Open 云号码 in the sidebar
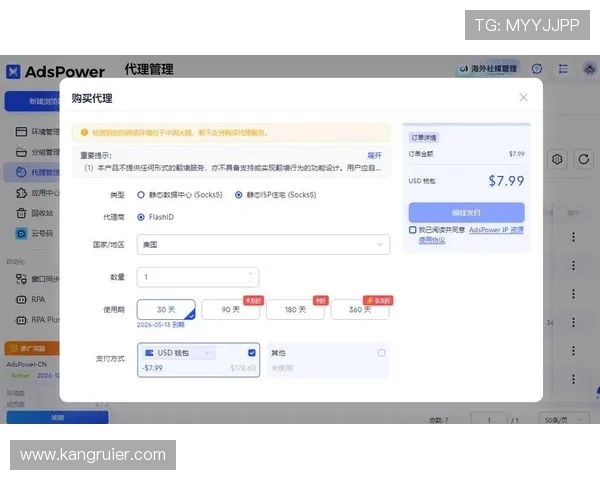600x480 pixels. [34, 233]
